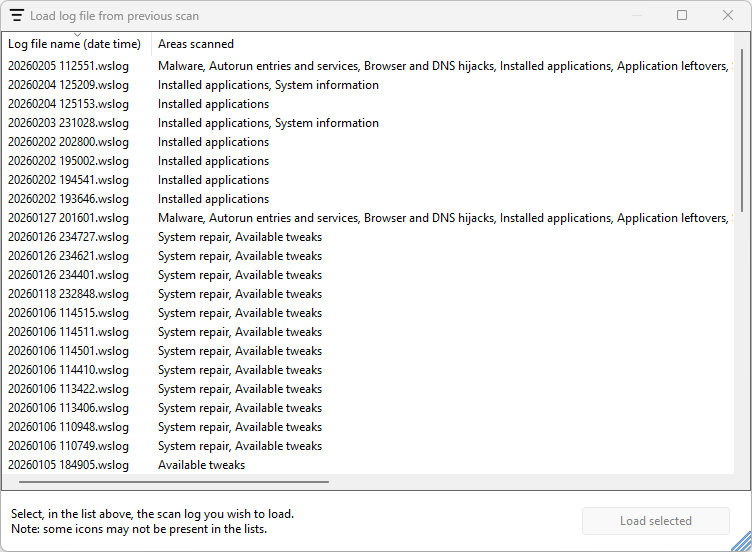Click the app menu icon in title bar
This screenshot has height=552, width=752.
click(17, 15)
